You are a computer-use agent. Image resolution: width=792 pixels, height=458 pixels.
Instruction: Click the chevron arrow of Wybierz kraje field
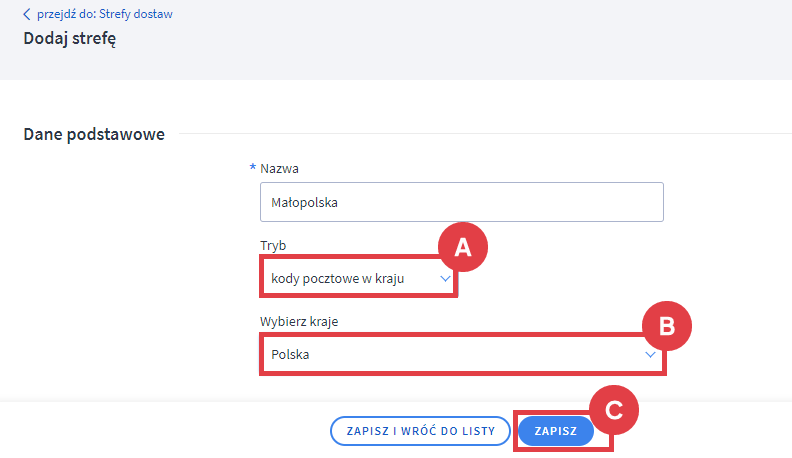650,355
